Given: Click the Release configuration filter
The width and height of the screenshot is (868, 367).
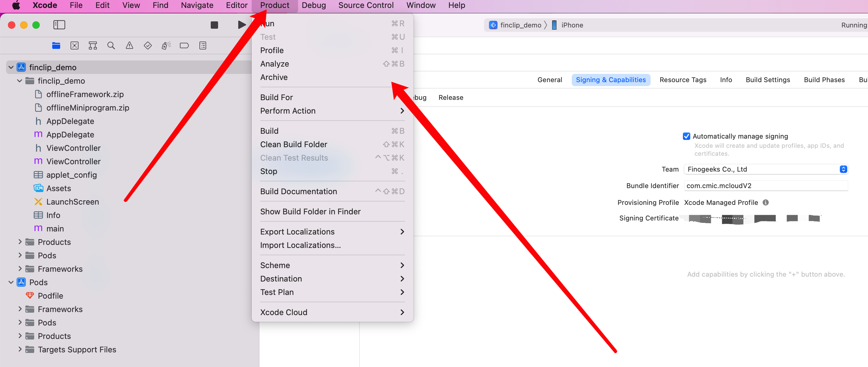Looking at the screenshot, I should (450, 97).
